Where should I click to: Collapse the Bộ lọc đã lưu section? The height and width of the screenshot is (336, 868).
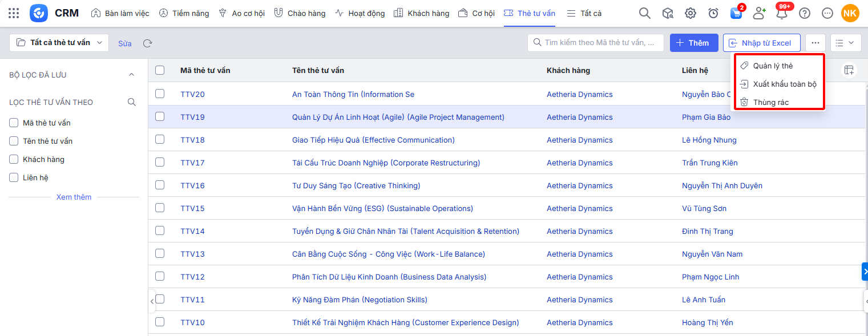131,75
